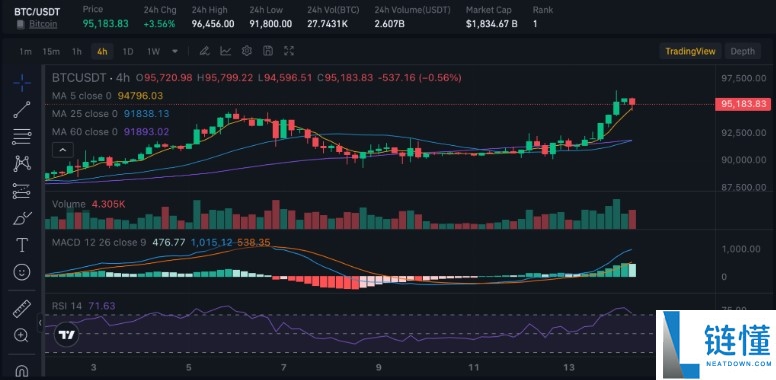Open the forecasting position tool
The height and width of the screenshot is (380, 776).
click(22, 190)
